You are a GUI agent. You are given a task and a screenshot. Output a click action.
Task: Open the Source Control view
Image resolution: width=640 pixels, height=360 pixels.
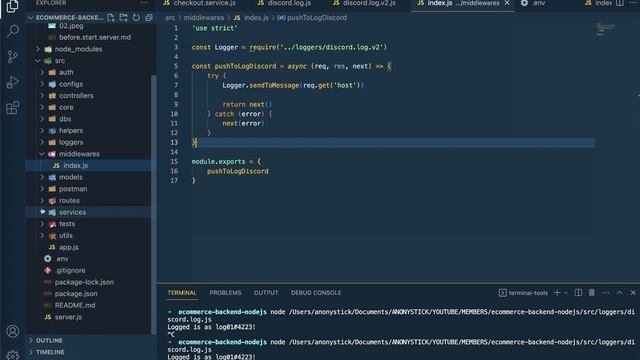tap(13, 56)
